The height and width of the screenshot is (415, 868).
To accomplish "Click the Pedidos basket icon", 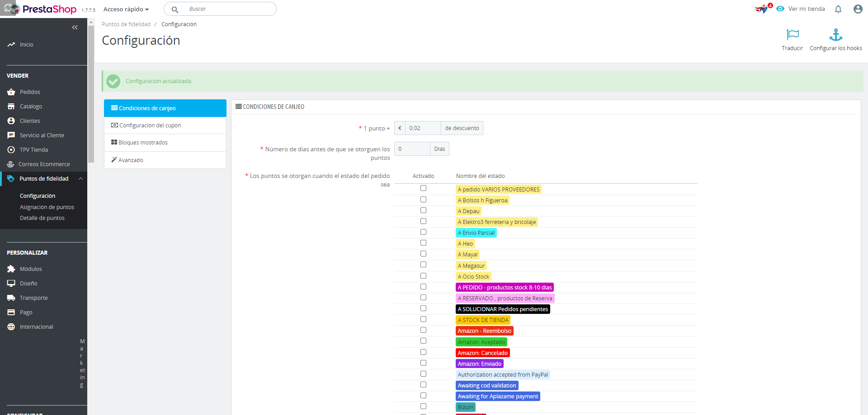I will pos(11,92).
